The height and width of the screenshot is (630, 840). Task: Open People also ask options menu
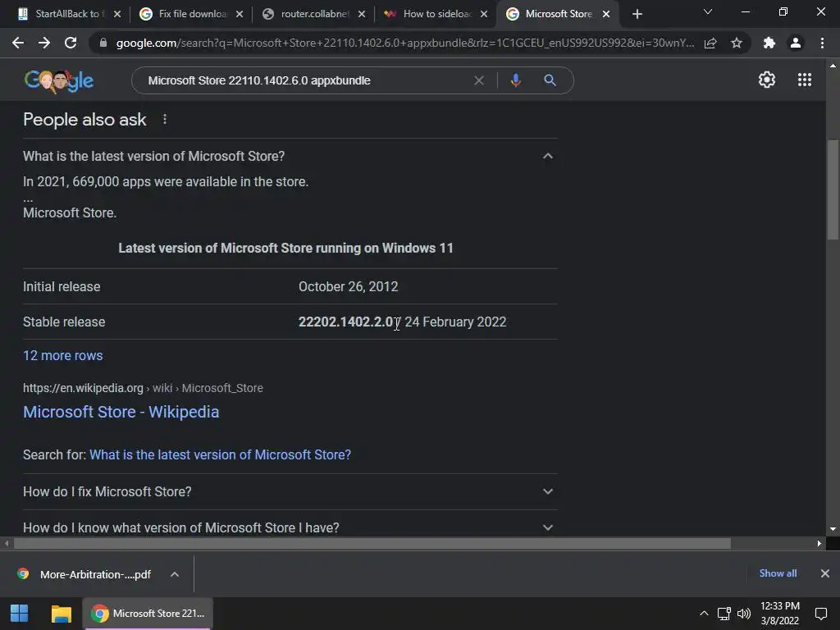coord(164,119)
